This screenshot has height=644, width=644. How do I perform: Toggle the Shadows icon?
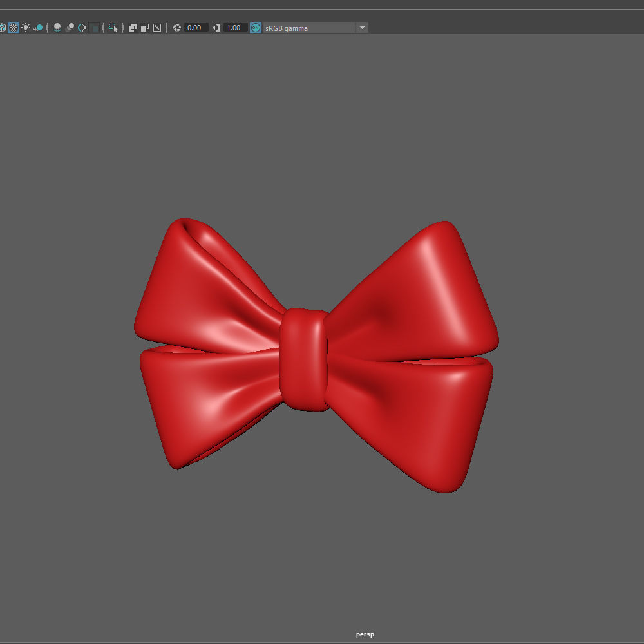tap(38, 28)
